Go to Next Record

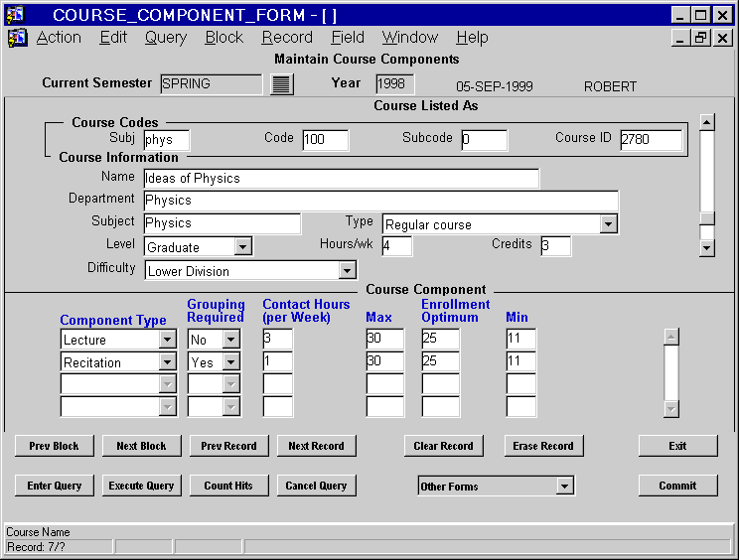tap(316, 446)
